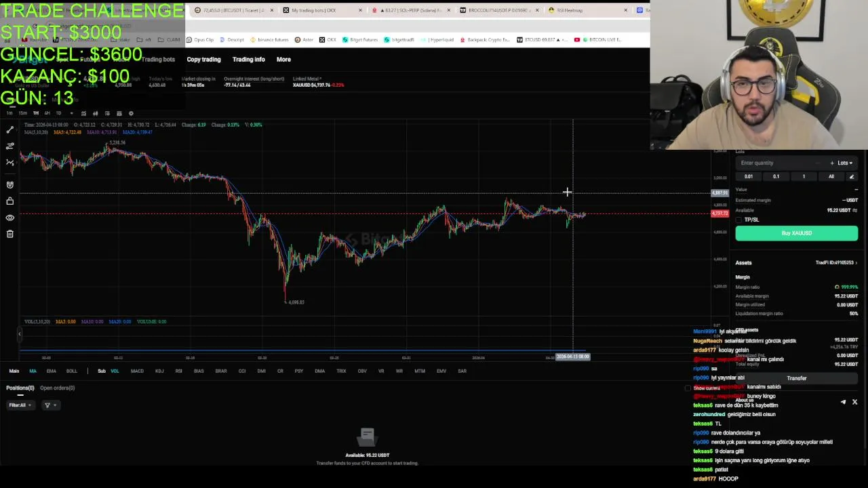The image size is (868, 488).
Task: Expand the more timeframes dropdown arrow
Action: point(72,113)
